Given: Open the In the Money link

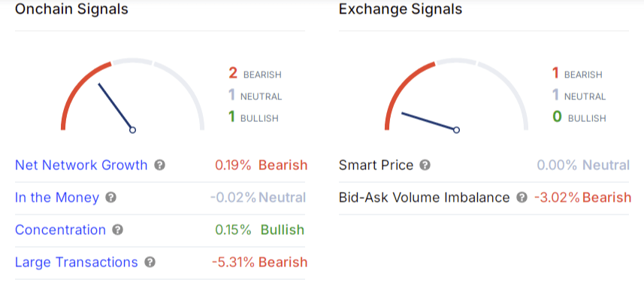Looking at the screenshot, I should pos(57,197).
